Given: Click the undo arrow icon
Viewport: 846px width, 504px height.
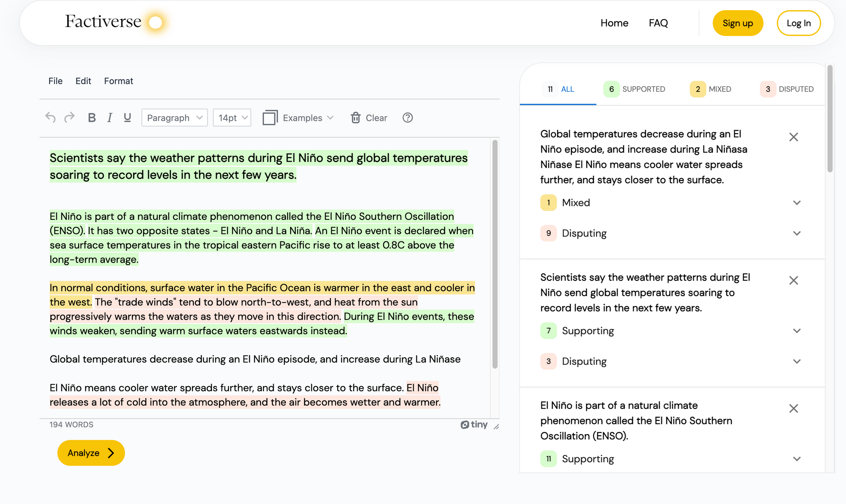Looking at the screenshot, I should pyautogui.click(x=50, y=118).
